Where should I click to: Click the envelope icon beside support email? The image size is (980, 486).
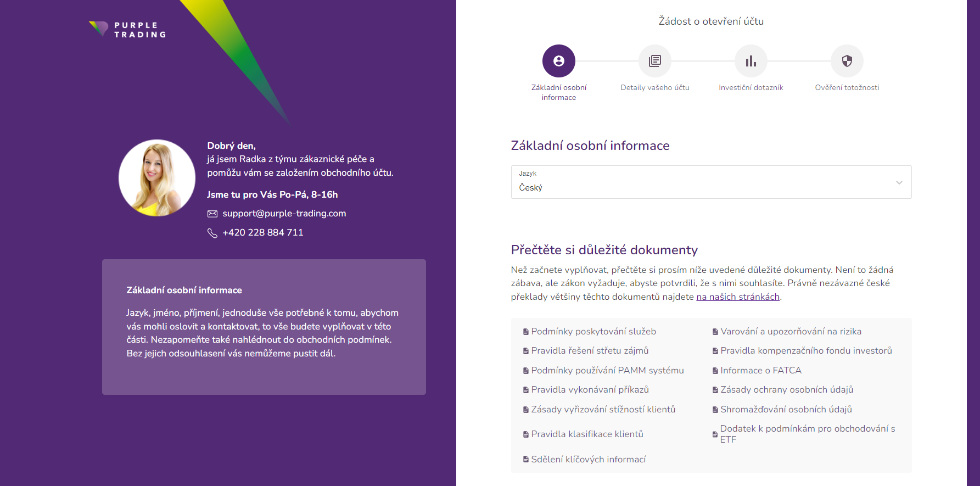click(x=212, y=214)
